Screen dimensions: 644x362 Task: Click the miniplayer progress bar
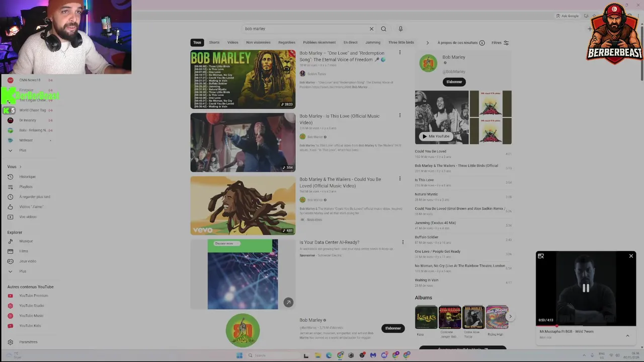pyautogui.click(x=586, y=325)
